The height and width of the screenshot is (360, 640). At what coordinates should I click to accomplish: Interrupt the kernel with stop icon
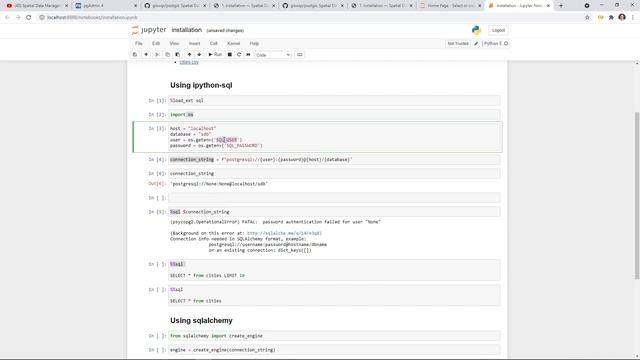click(230, 55)
